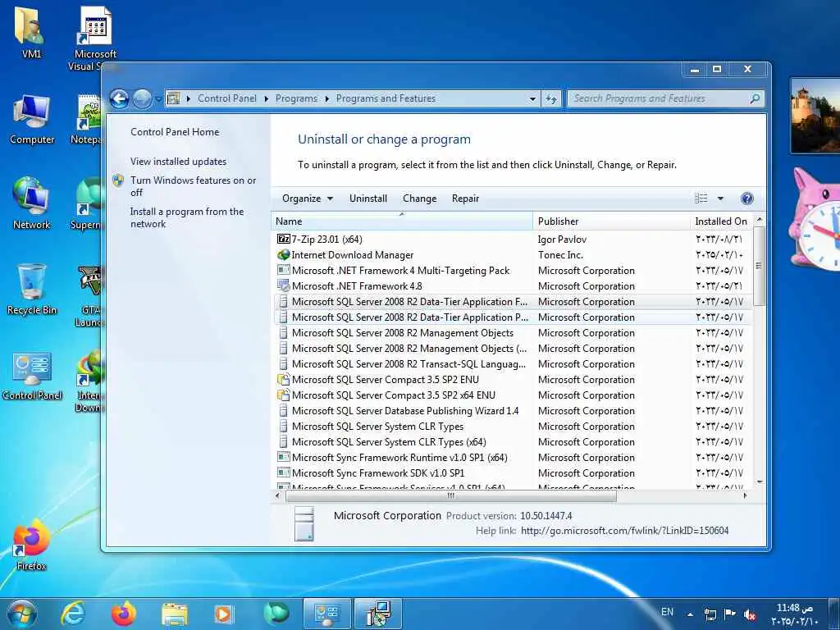Screen dimensions: 840x630
Task: Select Control Panel desktop icon
Action: coord(32,376)
